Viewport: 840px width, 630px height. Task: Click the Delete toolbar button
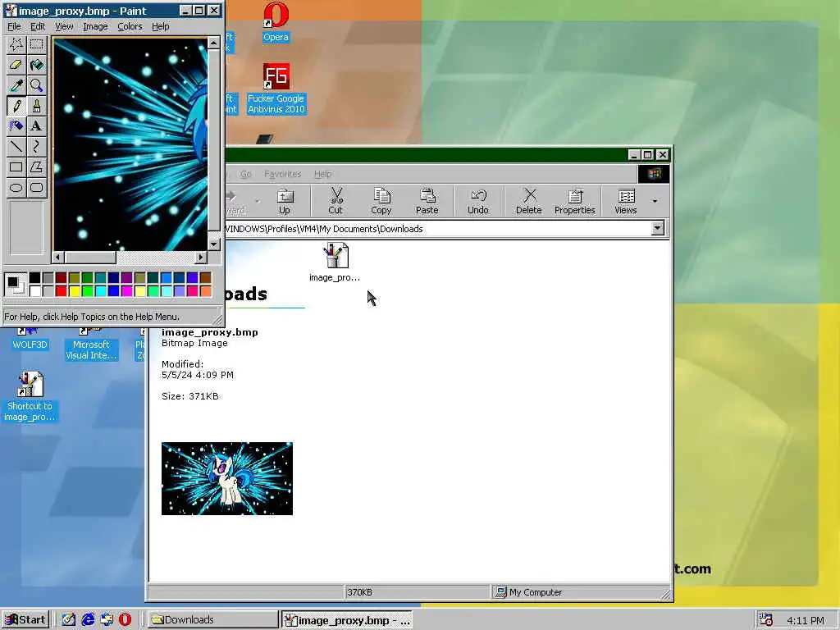click(x=529, y=201)
